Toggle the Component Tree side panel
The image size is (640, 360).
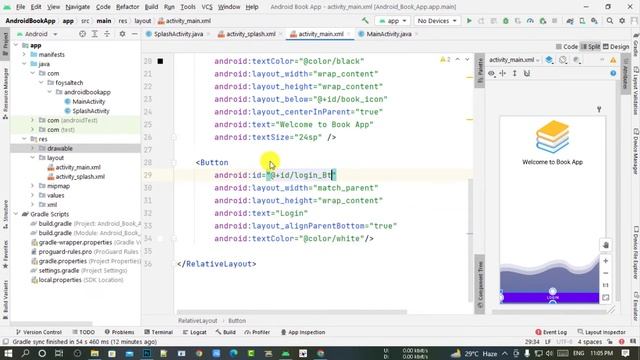click(x=480, y=284)
